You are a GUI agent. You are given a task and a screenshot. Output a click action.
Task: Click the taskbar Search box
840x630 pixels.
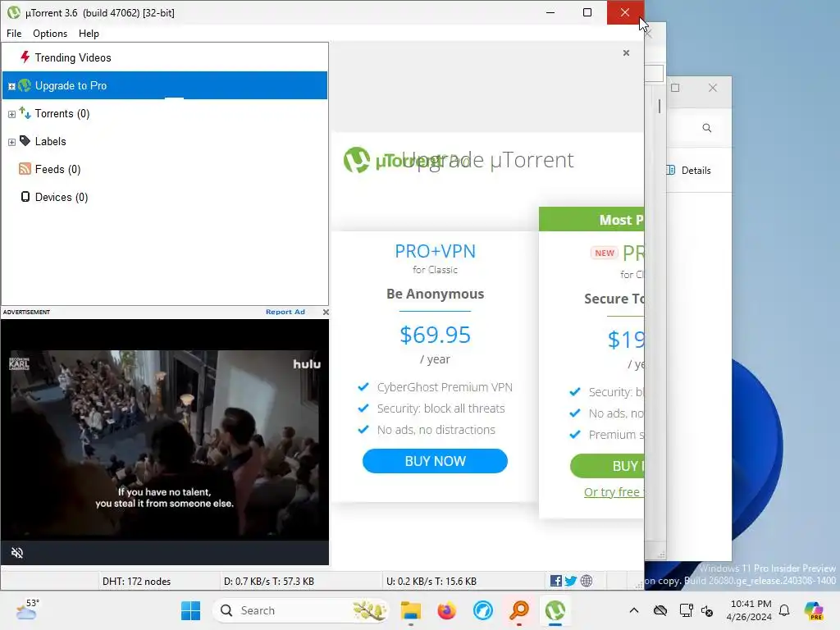300,610
